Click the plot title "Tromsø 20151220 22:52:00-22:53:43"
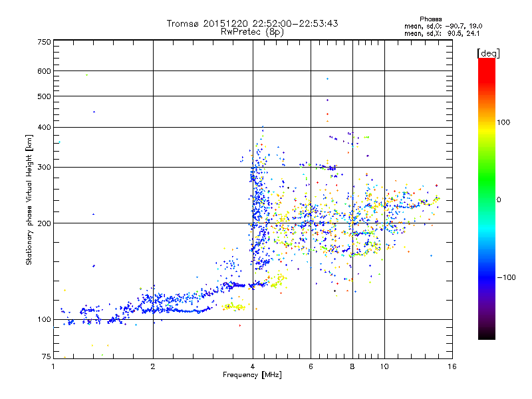The width and height of the screenshot is (532, 399). [x=252, y=23]
